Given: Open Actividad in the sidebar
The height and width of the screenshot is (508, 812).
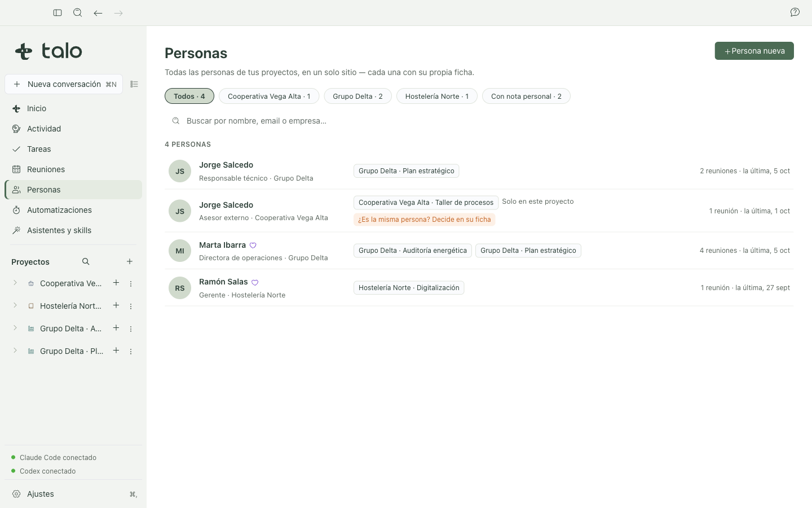Looking at the screenshot, I should click(x=73, y=129).
